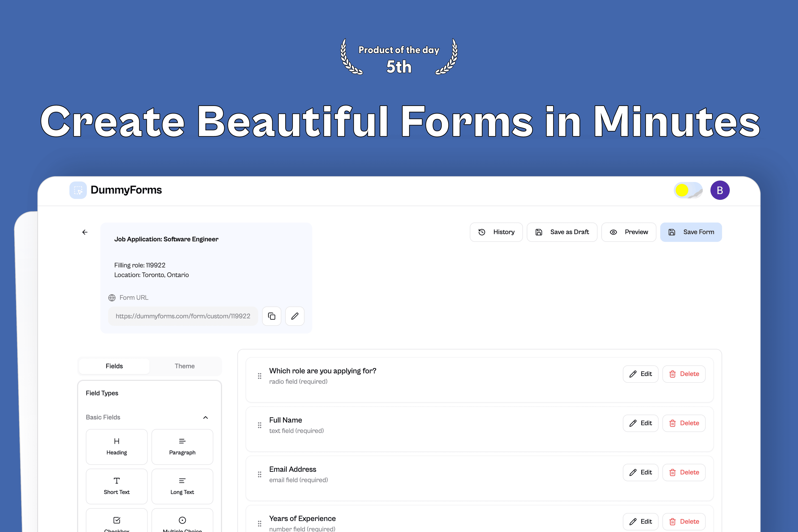Go back using the left arrow

point(85,232)
